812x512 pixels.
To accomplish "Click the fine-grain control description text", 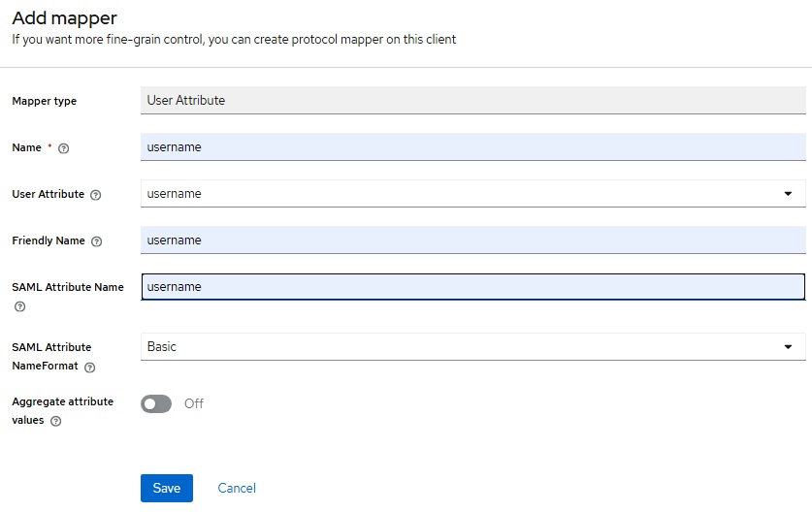I will (x=234, y=40).
